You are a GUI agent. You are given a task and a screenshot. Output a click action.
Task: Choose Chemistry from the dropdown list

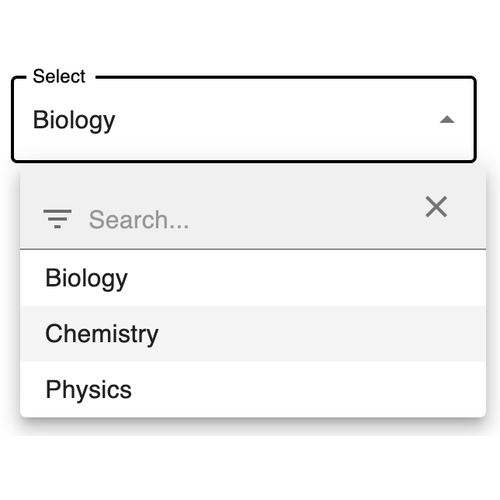click(253, 334)
